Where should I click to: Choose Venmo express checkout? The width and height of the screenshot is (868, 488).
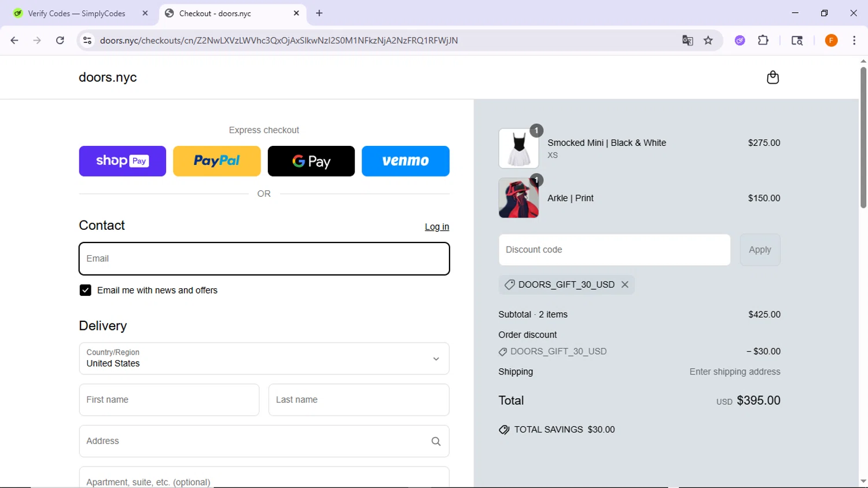tap(406, 161)
